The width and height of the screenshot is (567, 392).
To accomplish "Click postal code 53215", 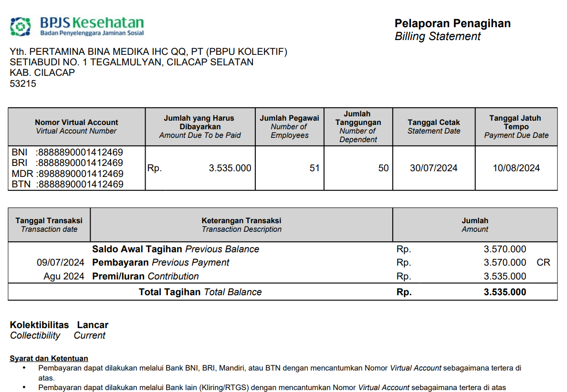I will pos(23,84).
